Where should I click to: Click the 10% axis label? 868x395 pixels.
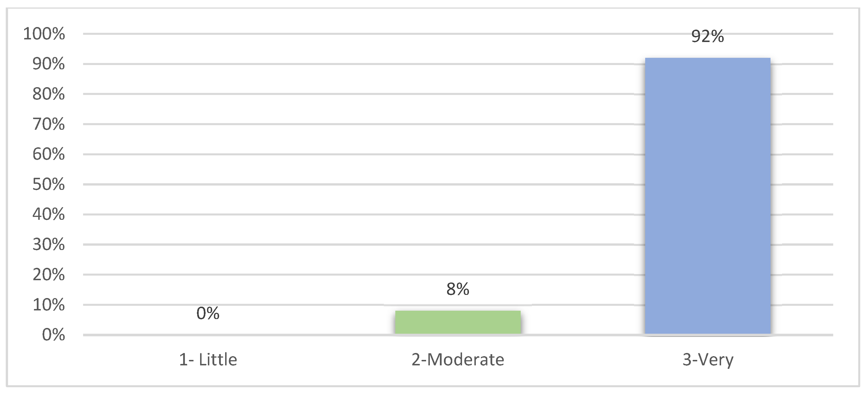pyautogui.click(x=49, y=305)
